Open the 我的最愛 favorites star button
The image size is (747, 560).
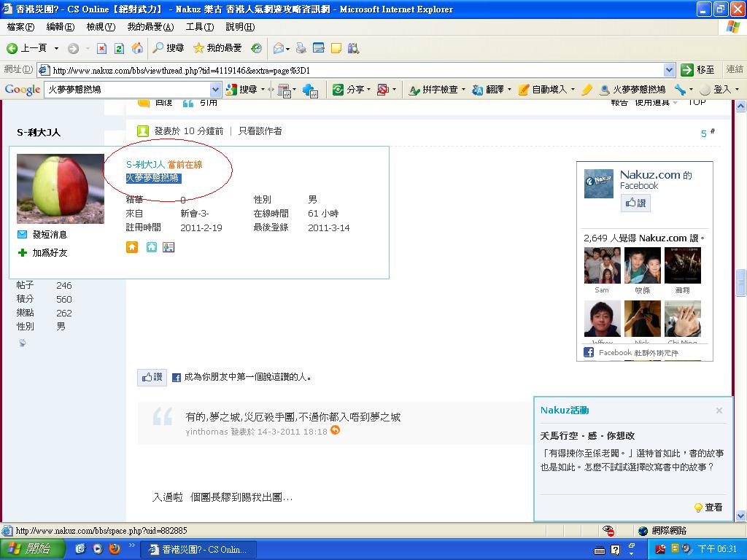[217, 48]
